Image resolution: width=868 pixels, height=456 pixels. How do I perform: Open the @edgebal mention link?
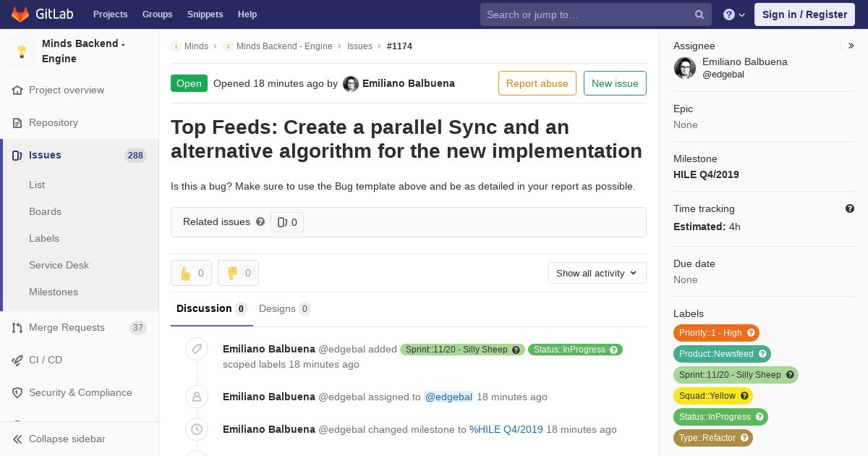tap(448, 397)
